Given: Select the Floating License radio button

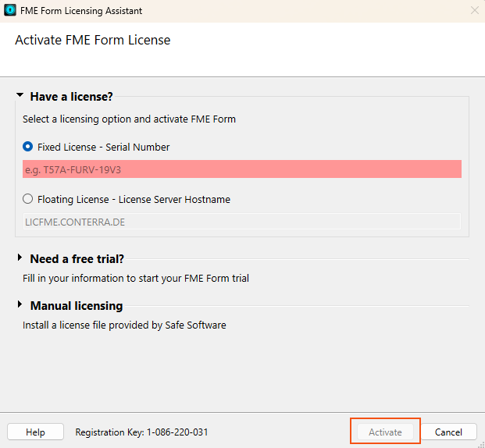Looking at the screenshot, I should (x=27, y=199).
